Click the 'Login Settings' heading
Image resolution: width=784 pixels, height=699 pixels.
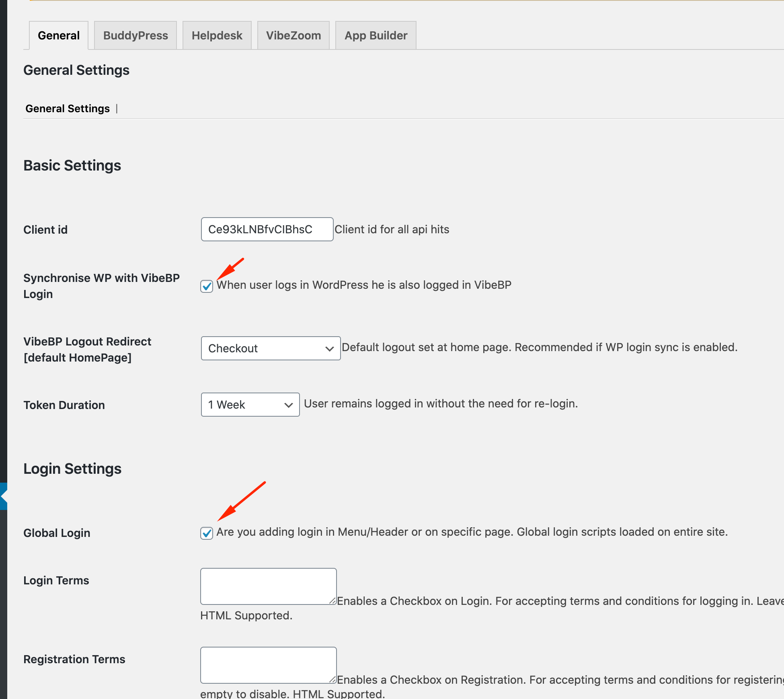tap(72, 469)
